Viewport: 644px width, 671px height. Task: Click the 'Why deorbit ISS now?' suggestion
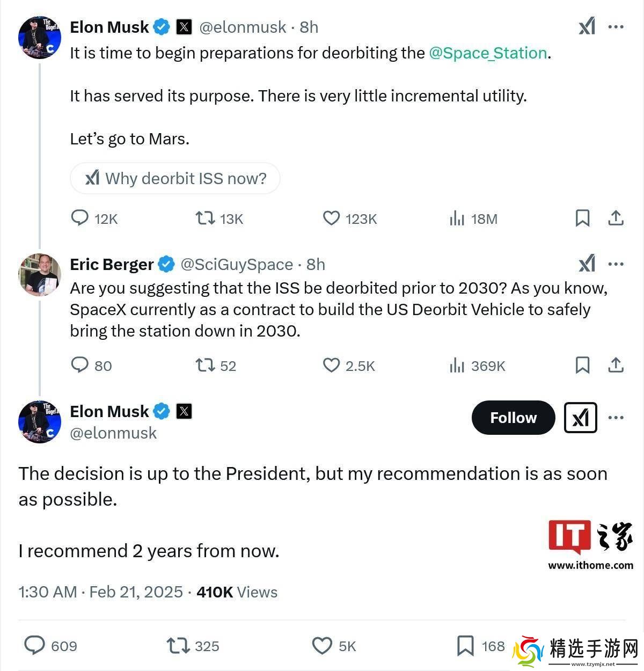(175, 178)
